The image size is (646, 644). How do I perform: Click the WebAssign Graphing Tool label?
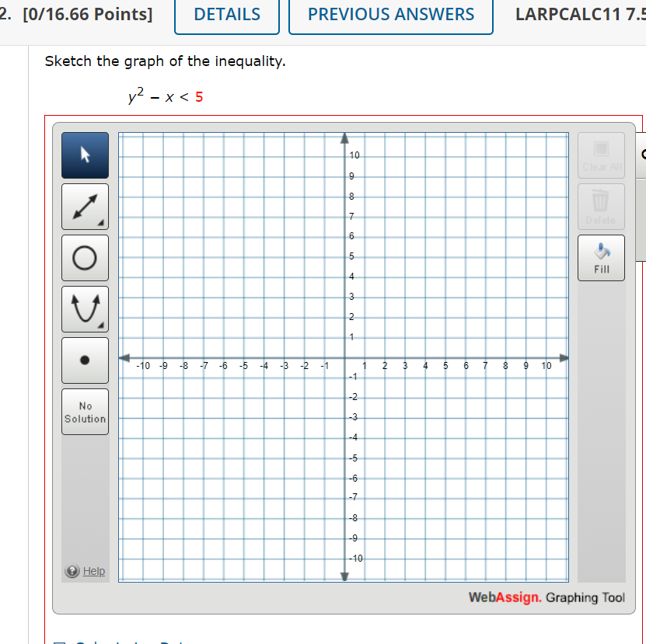point(546,597)
